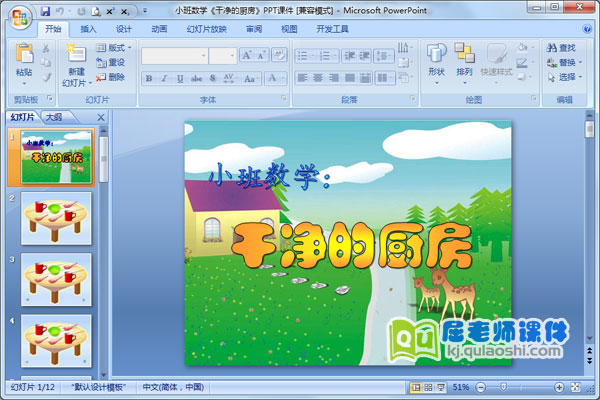
Task: Click Select (选择) button
Action: coord(564,77)
